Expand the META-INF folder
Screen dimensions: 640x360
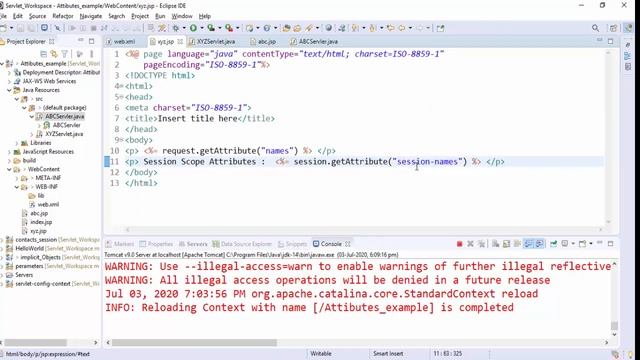click(x=17, y=178)
